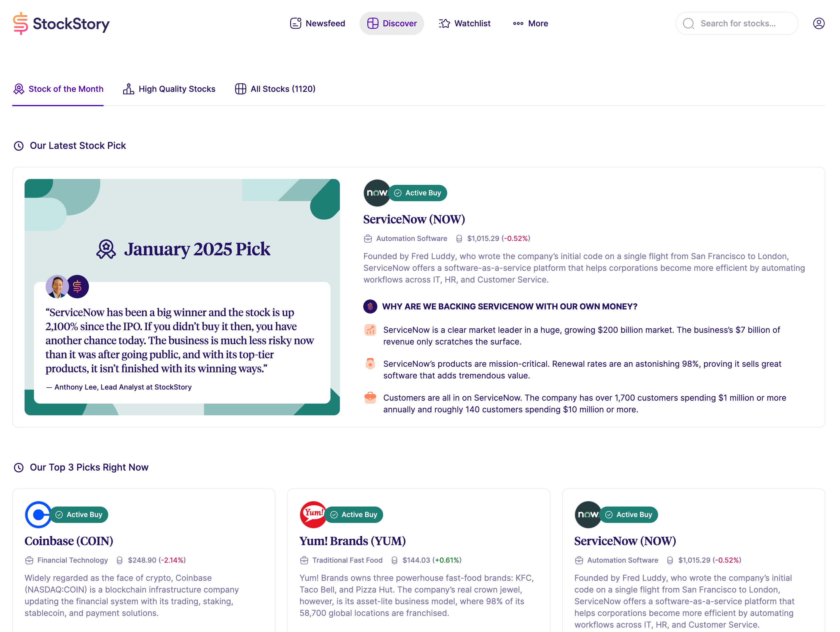Click the clock icon beside Our Latest Stock Pick

tap(19, 145)
